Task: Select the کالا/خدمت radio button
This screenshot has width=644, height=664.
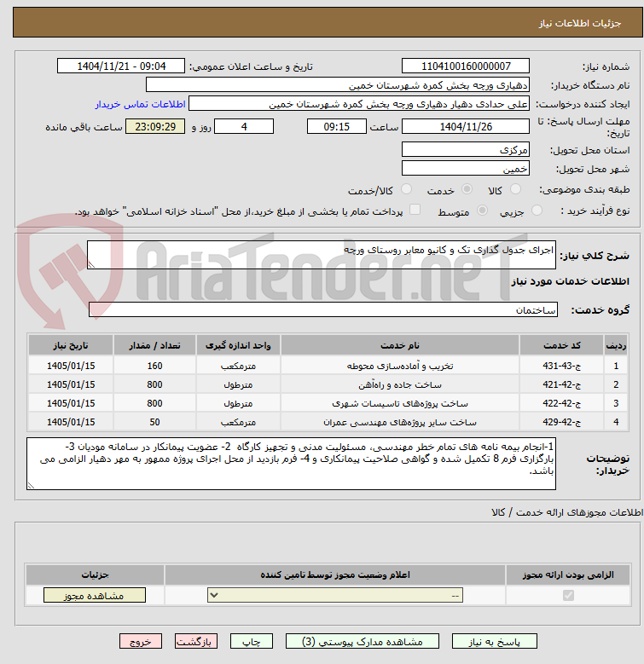Action: pos(406,189)
